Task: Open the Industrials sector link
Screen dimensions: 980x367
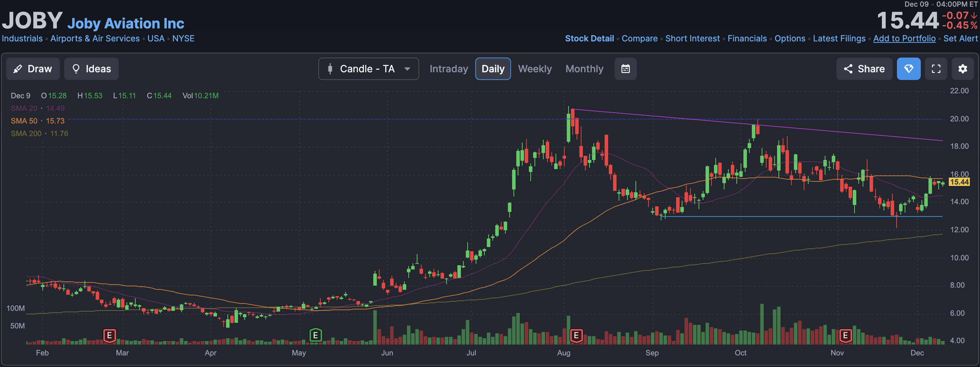Action: tap(22, 39)
